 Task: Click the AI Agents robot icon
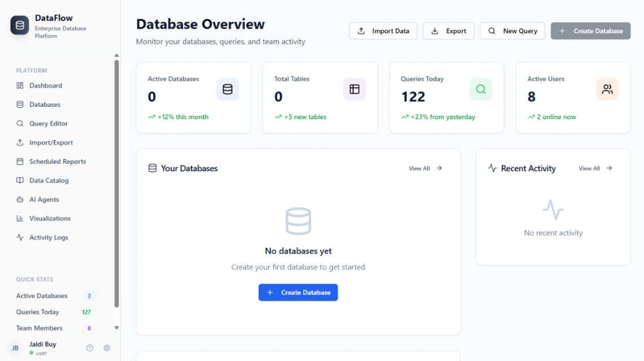click(x=20, y=199)
